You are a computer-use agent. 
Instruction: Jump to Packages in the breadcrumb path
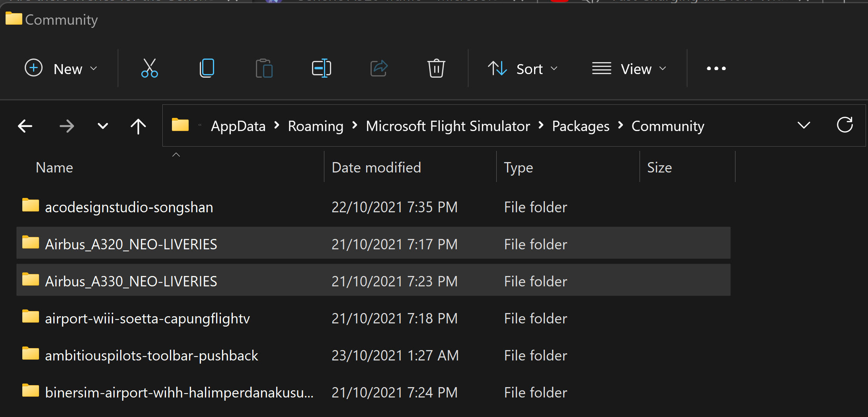[580, 126]
